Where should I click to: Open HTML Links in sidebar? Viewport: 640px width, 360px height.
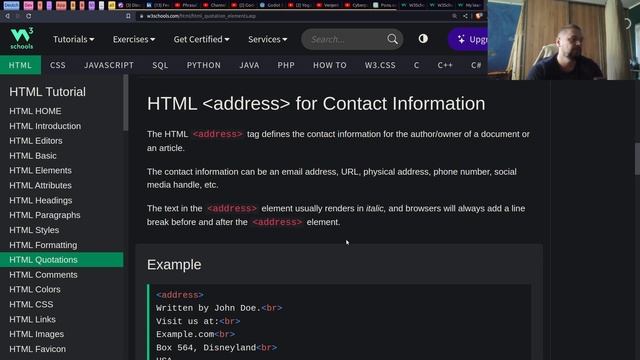tap(62, 319)
